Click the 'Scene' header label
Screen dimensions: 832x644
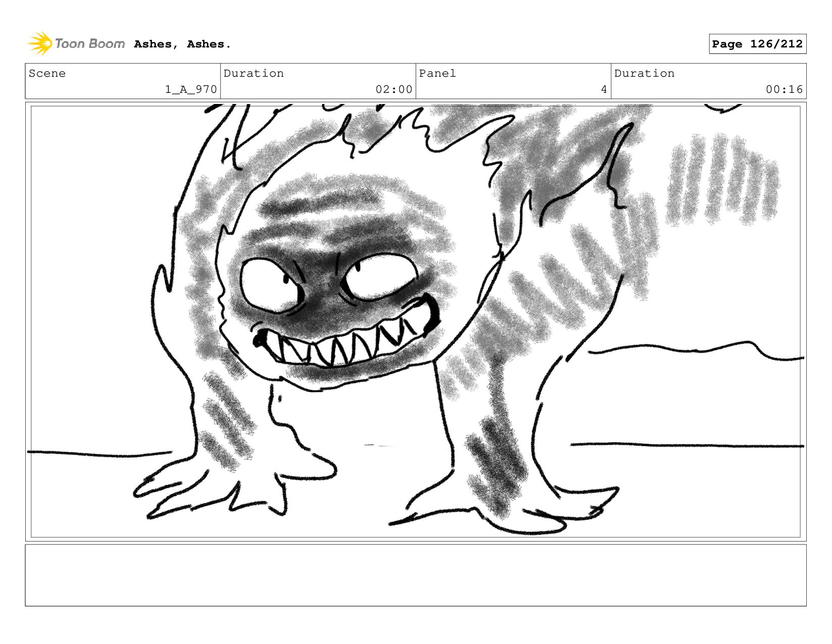(47, 73)
